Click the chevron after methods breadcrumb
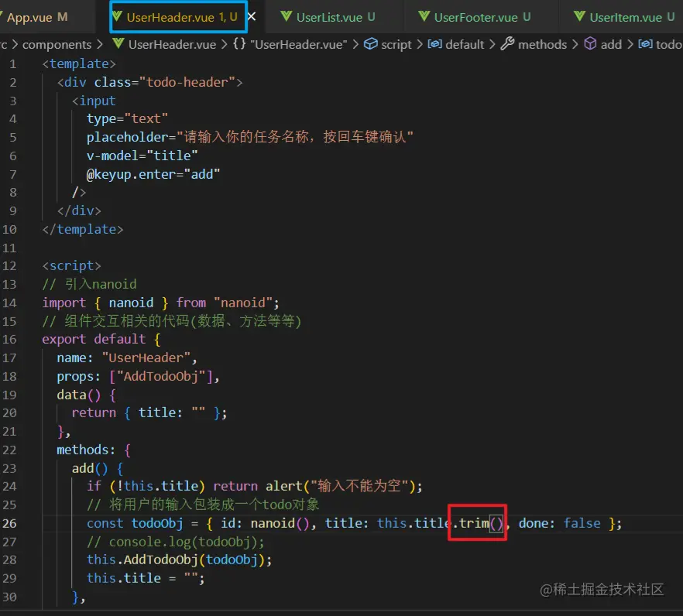This screenshot has width=683, height=616. click(575, 44)
